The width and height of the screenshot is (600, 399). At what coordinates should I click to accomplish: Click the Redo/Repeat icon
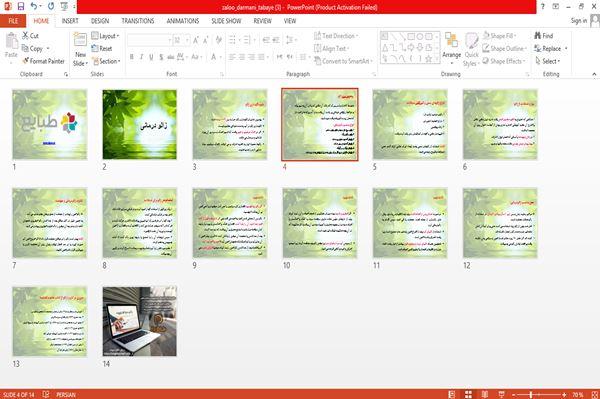(x=51, y=6)
